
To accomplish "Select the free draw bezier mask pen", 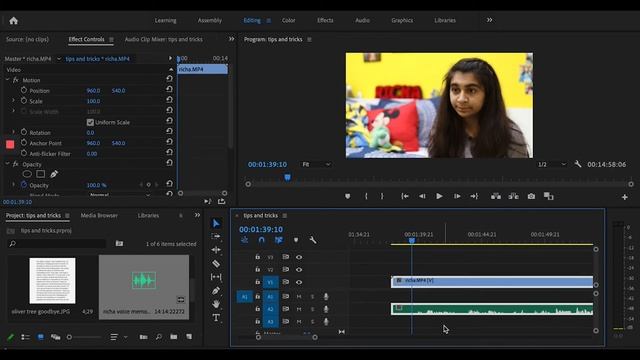I will tap(54, 174).
